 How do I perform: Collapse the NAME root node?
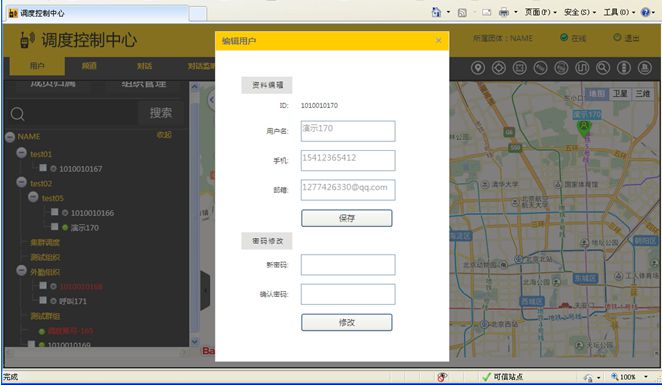pos(10,137)
